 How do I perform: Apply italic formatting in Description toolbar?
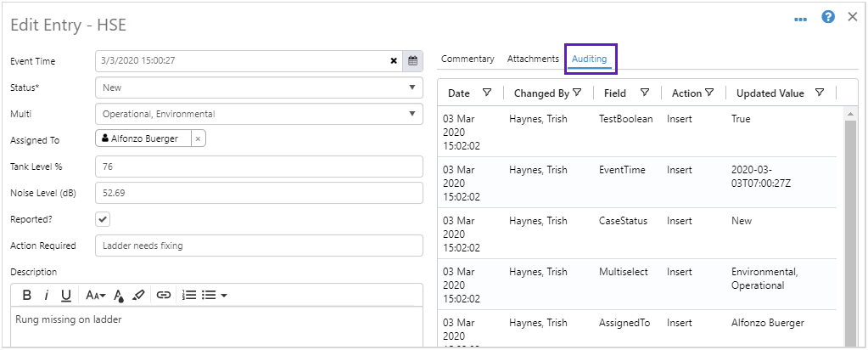[46, 295]
